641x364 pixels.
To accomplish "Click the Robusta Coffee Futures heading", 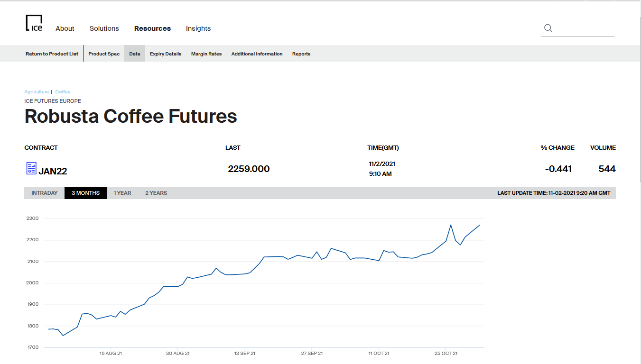I will click(131, 116).
